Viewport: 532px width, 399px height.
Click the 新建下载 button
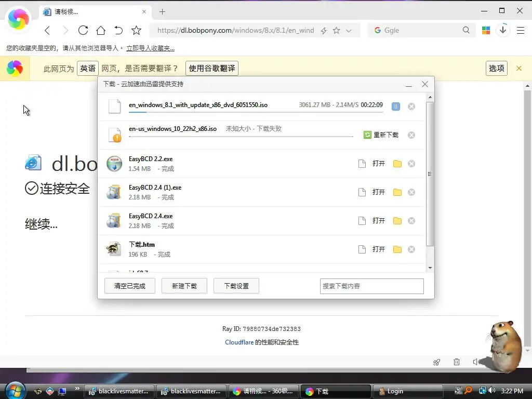(x=184, y=286)
